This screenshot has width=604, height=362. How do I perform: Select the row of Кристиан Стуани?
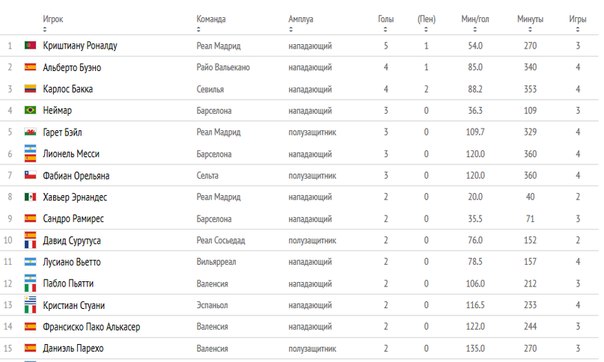(x=300, y=305)
